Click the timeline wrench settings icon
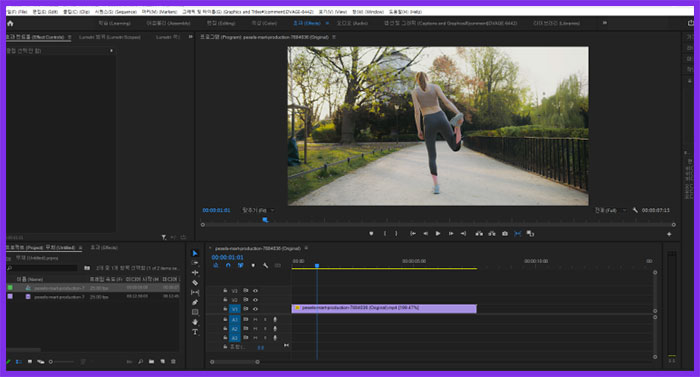The height and width of the screenshot is (377, 700). coord(266,265)
